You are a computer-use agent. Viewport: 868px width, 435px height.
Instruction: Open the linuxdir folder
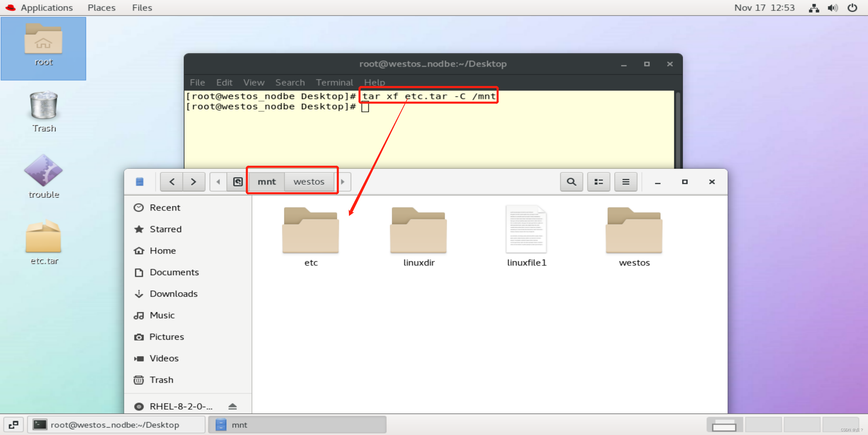tap(418, 231)
